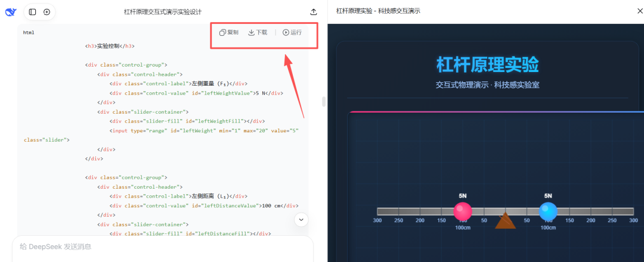The width and height of the screenshot is (644, 262).
Task: Click the chat title 杠杆原理交互式演示实验设计
Action: (171, 12)
